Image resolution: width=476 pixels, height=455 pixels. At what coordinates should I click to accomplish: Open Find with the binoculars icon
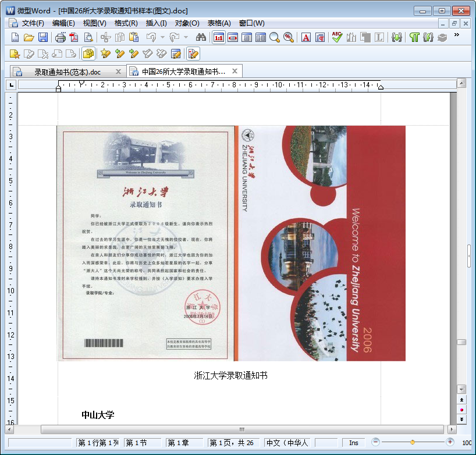(x=201, y=37)
